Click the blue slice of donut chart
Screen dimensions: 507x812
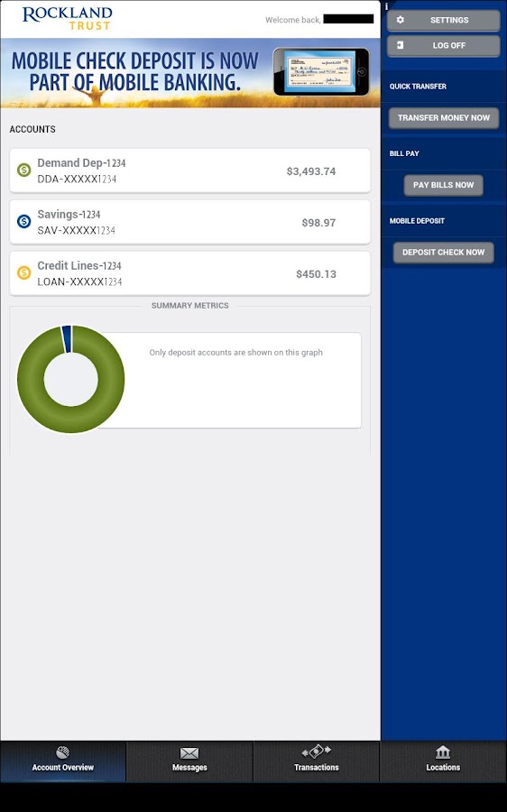pos(67,339)
